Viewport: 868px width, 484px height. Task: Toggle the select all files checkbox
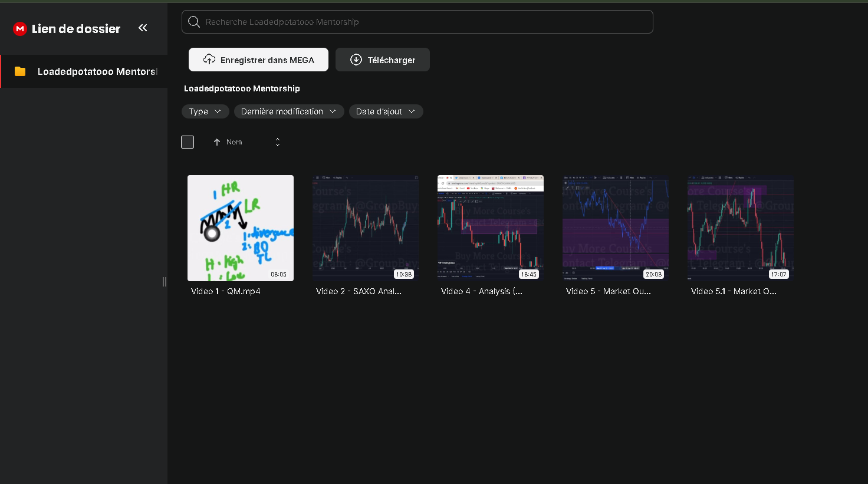pyautogui.click(x=188, y=142)
